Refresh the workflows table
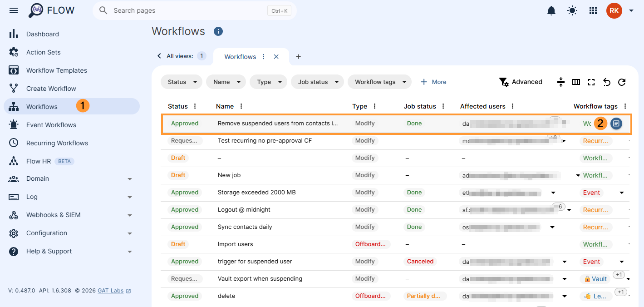 coord(622,82)
